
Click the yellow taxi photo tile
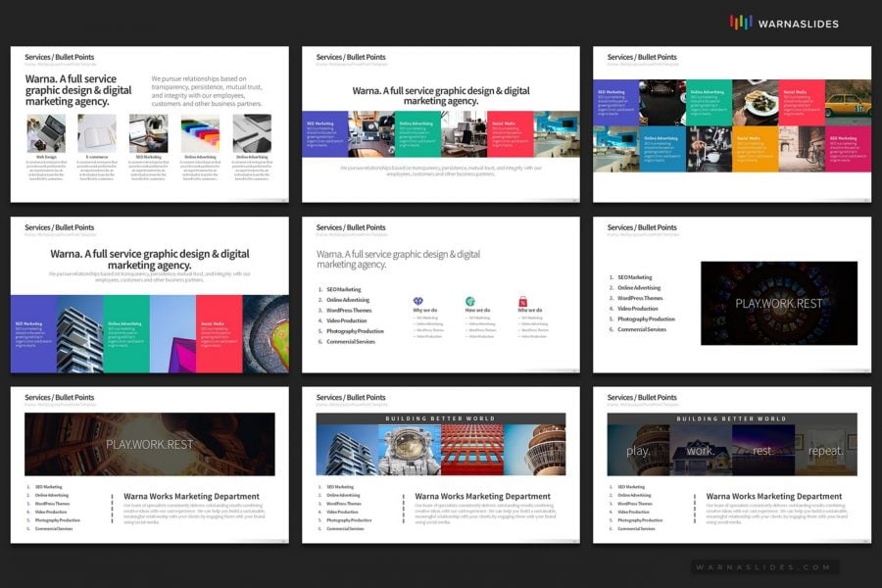(846, 103)
